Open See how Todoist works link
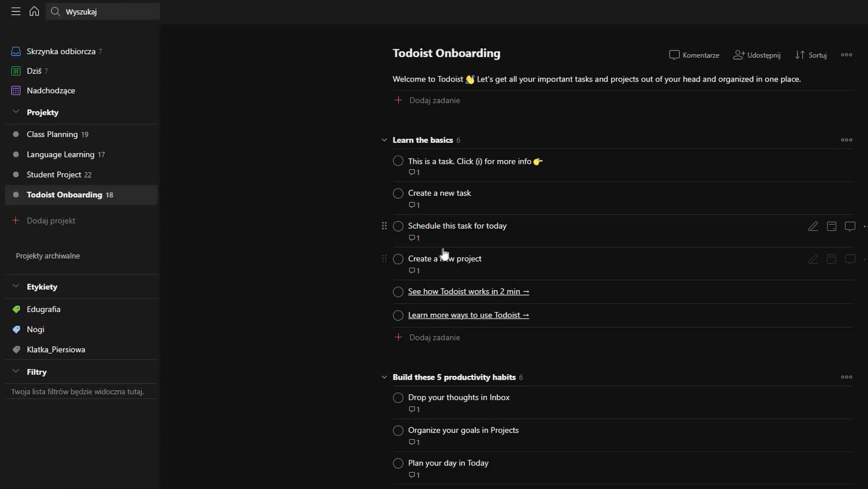This screenshot has width=868, height=489. 468,291
